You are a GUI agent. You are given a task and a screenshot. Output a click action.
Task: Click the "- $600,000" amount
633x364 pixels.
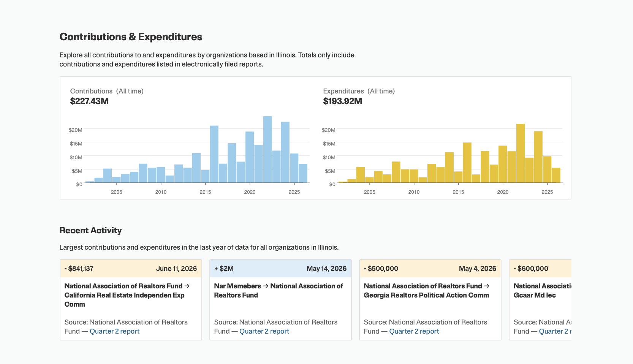click(x=531, y=269)
